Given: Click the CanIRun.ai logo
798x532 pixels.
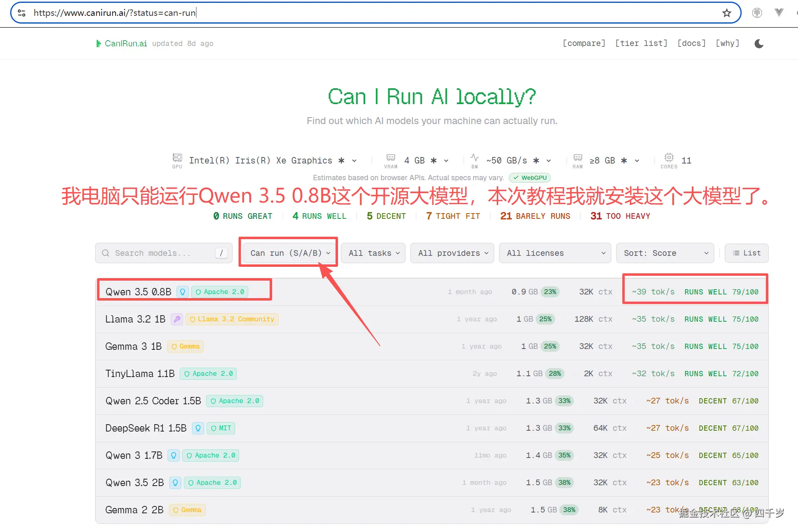Looking at the screenshot, I should click(122, 44).
